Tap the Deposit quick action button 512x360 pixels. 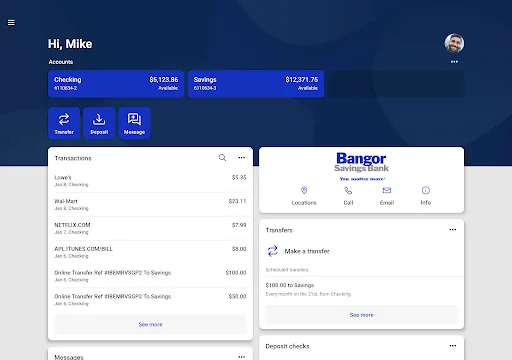click(99, 123)
